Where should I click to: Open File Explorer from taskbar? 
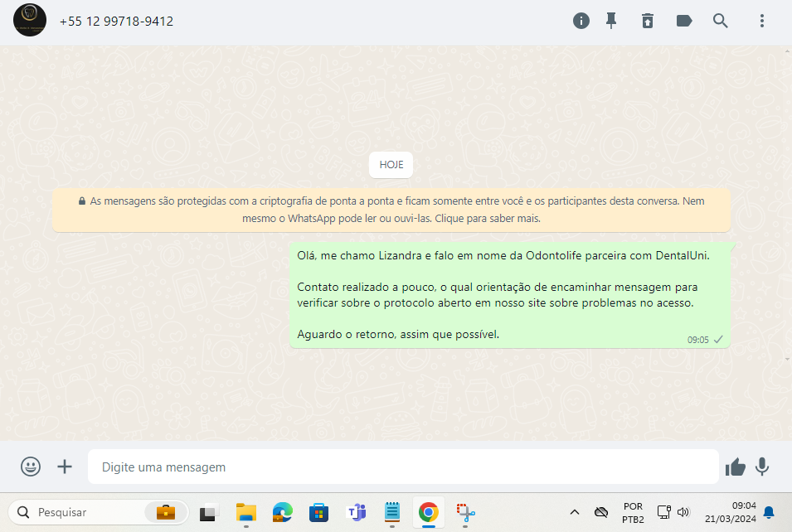click(x=246, y=513)
